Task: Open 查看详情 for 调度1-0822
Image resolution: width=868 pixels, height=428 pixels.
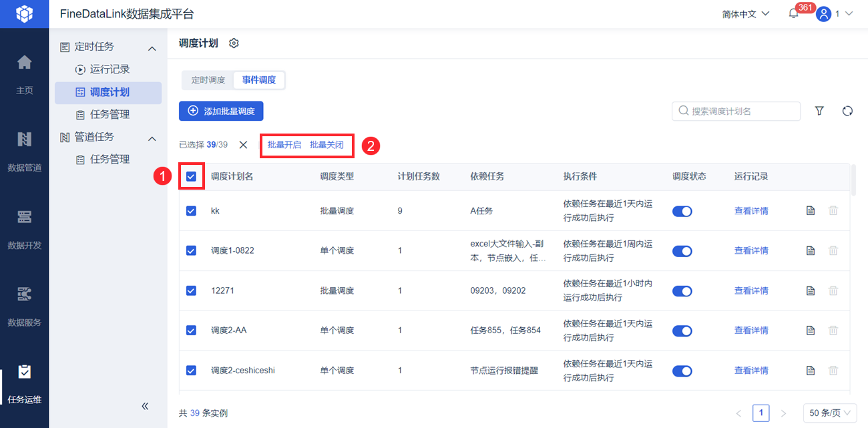Action: click(751, 251)
